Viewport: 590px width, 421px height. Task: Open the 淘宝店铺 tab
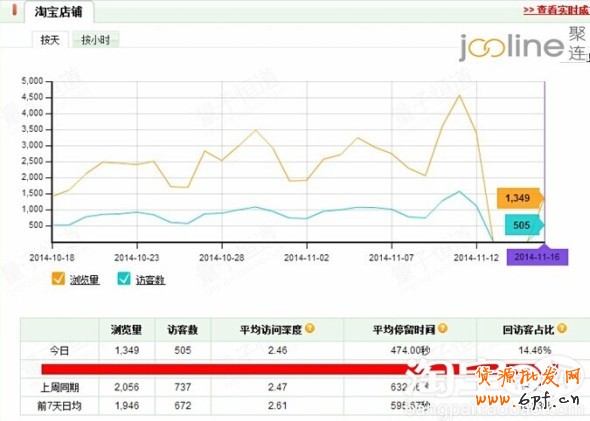(59, 12)
